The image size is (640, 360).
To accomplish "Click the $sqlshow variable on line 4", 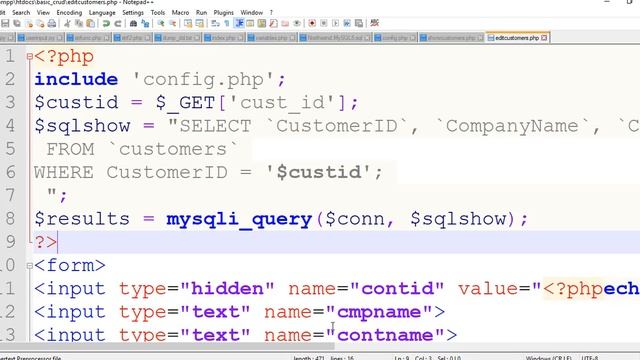I will coord(82,126).
